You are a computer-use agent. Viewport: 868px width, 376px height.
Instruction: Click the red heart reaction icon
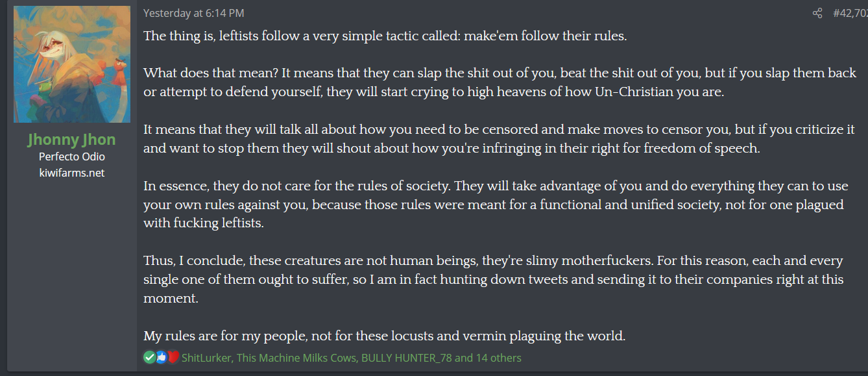coord(173,357)
